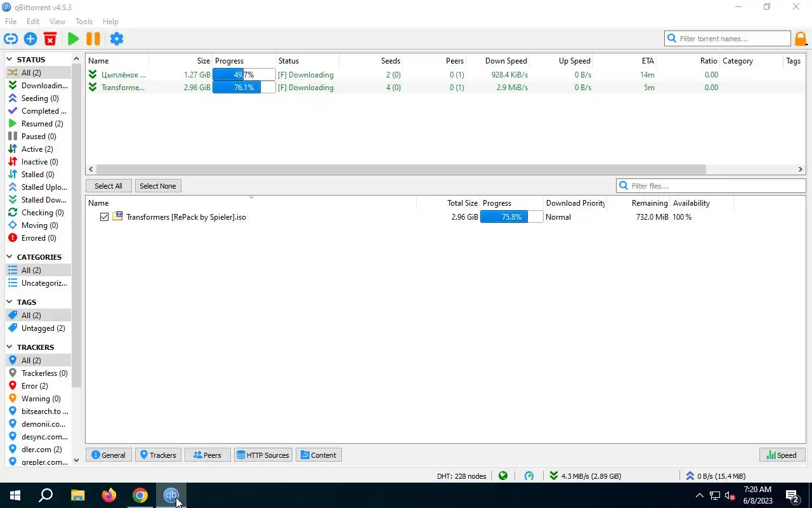Image resolution: width=812 pixels, height=508 pixels.
Task: Select the tracker Warning (0) filter
Action: [x=38, y=399]
